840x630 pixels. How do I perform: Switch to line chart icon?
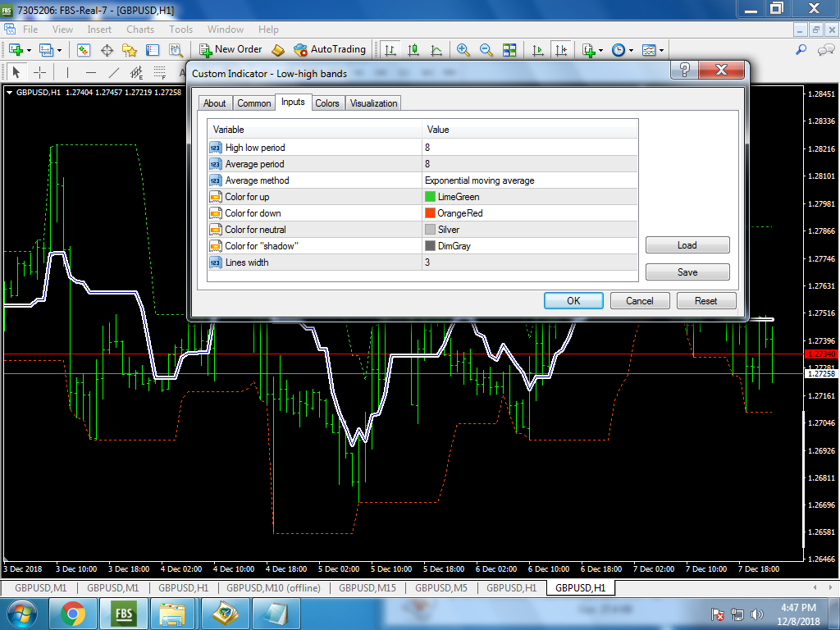click(x=436, y=50)
